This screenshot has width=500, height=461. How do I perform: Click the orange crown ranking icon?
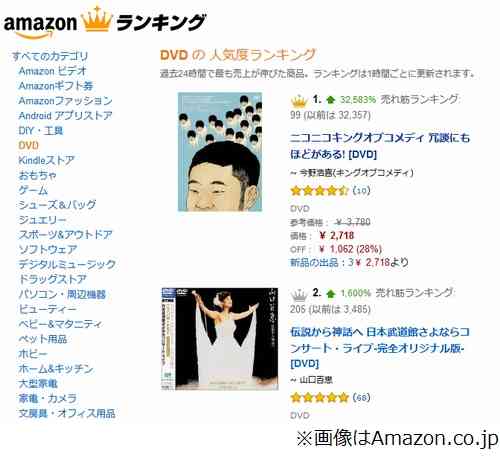pos(96,19)
